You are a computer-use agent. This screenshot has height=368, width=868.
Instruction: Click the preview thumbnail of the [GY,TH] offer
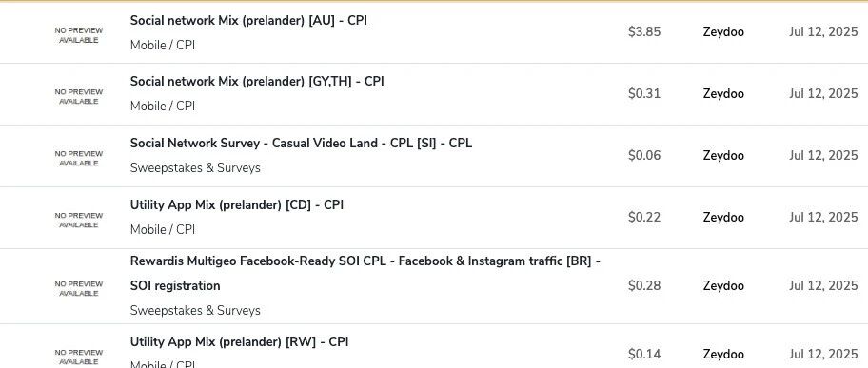(79, 97)
